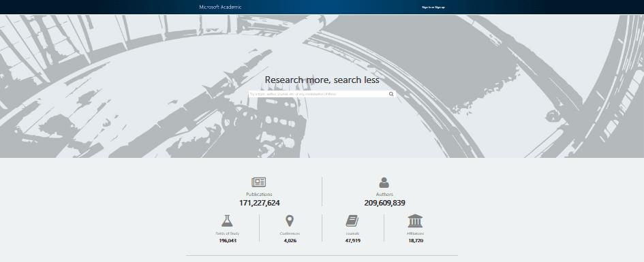Click the Authors label
The image size is (644, 262).
click(384, 195)
